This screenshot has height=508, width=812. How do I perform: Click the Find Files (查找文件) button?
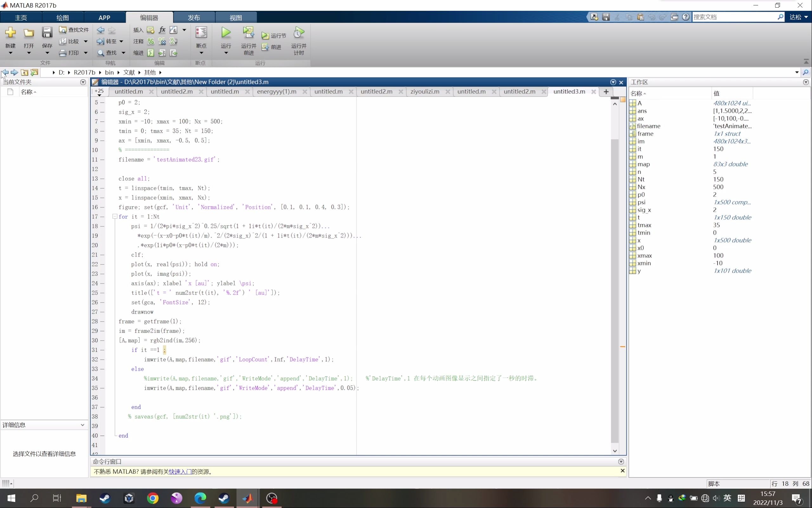[x=74, y=30]
